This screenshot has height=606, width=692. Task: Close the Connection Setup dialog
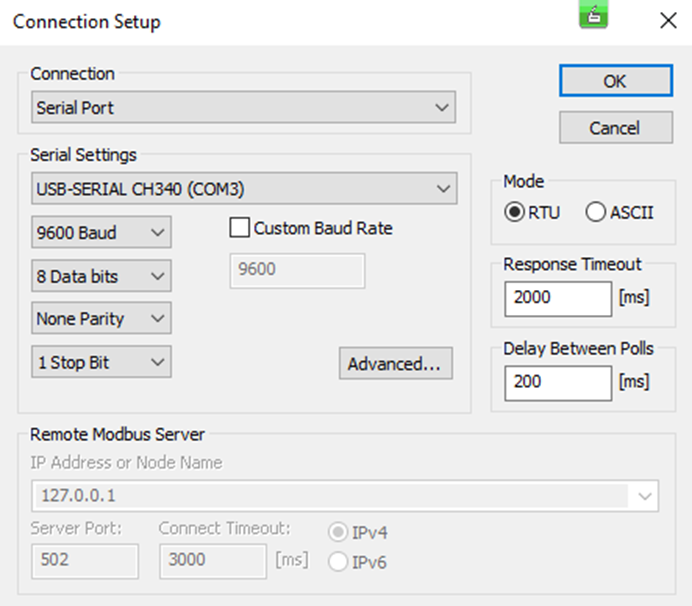tap(667, 20)
